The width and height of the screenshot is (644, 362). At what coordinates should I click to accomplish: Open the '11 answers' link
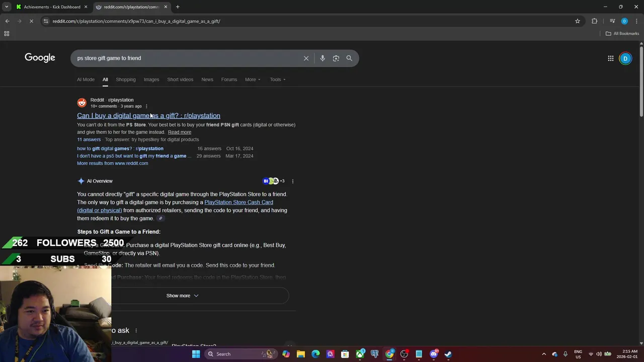click(89, 140)
